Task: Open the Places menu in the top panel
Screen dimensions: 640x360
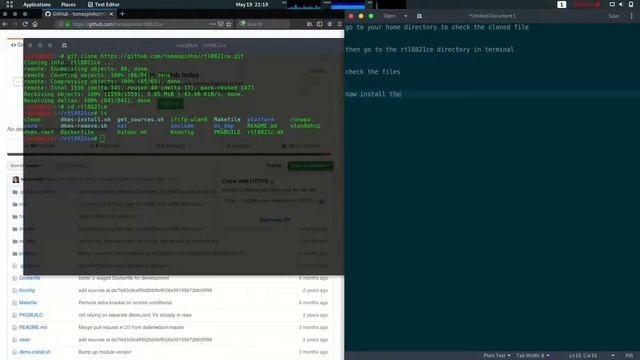Action: [68, 4]
